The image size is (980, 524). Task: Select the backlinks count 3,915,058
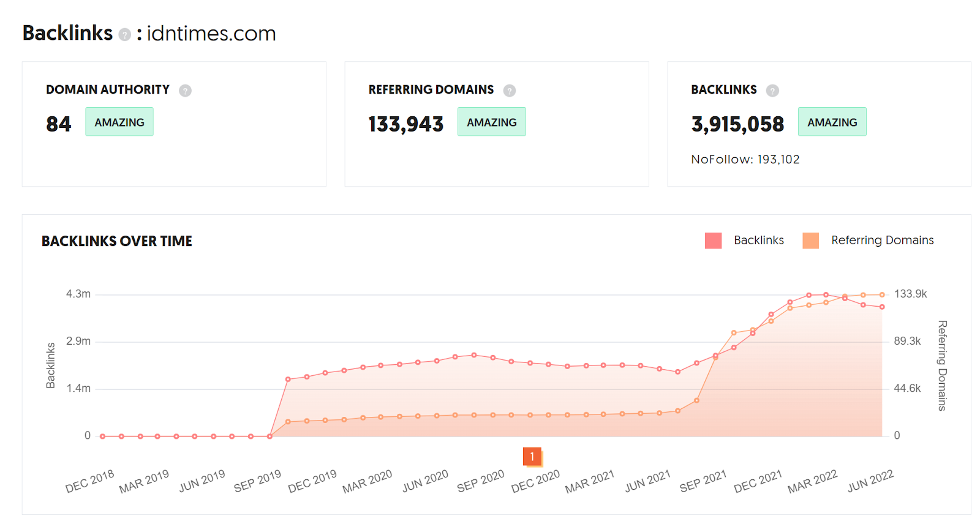coord(737,124)
